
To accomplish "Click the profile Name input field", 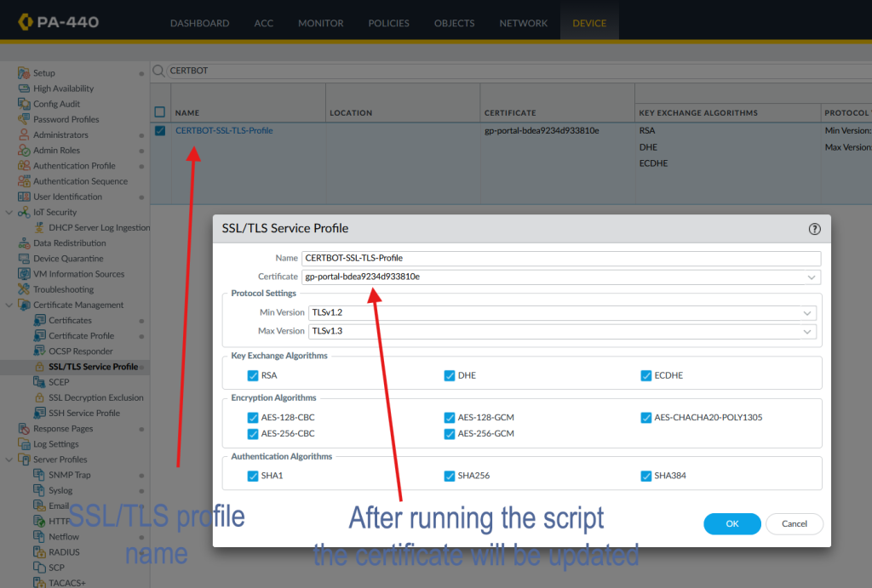I will [x=560, y=258].
